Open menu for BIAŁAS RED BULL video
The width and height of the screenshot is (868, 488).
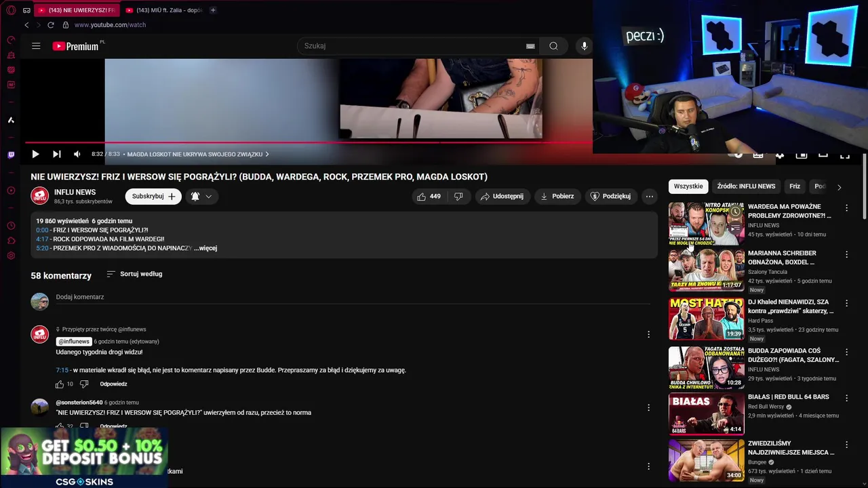[x=846, y=398]
